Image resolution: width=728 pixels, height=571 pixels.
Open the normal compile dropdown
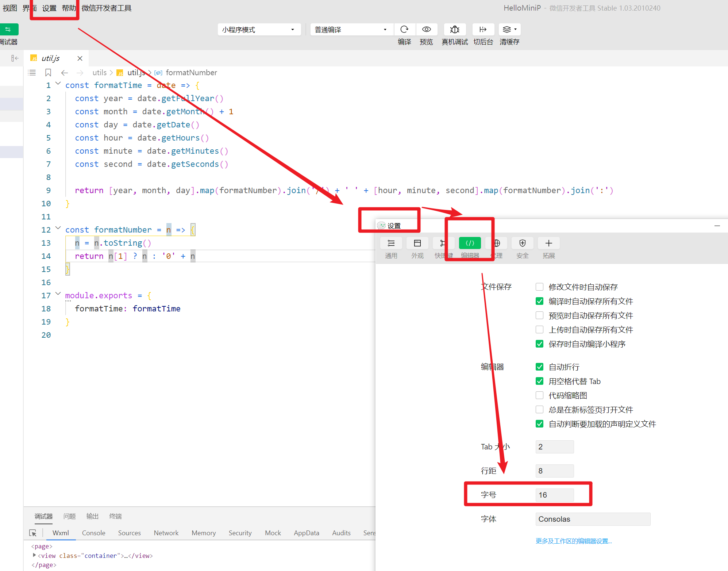coord(351,30)
